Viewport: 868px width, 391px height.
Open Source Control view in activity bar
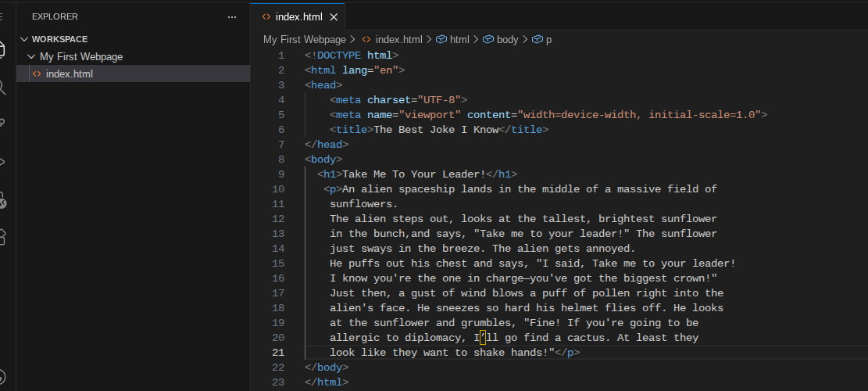(3, 124)
